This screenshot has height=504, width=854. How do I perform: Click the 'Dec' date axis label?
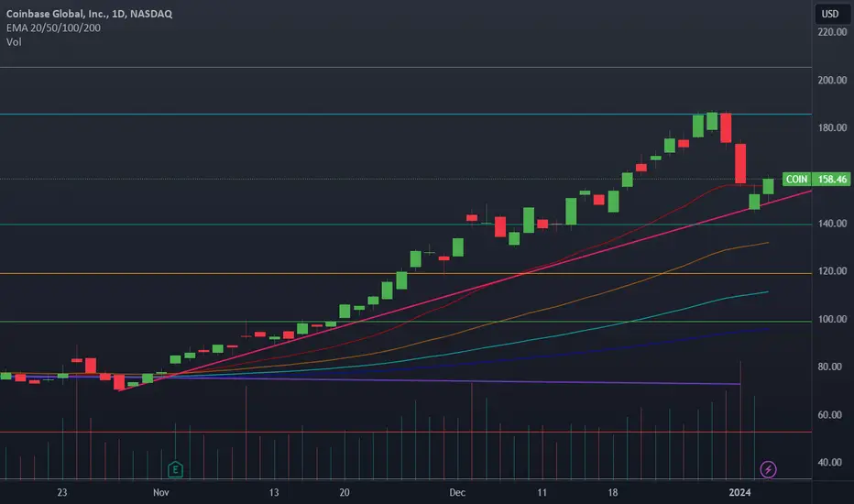pyautogui.click(x=457, y=493)
